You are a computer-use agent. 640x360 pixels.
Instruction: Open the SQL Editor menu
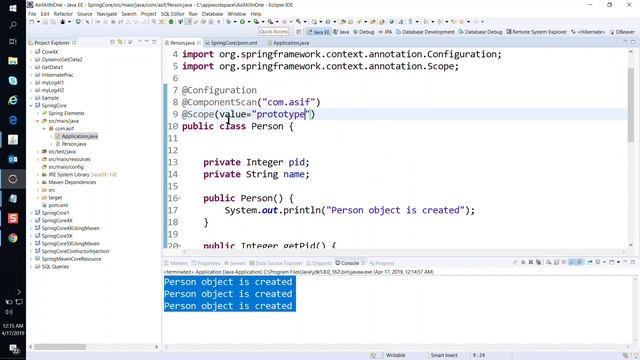point(172,14)
